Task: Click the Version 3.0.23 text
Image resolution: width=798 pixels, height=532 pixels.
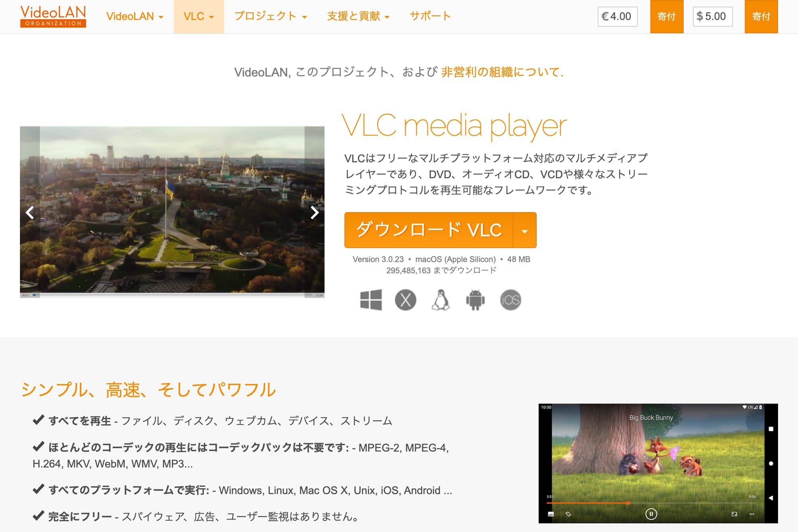Action: coord(378,259)
